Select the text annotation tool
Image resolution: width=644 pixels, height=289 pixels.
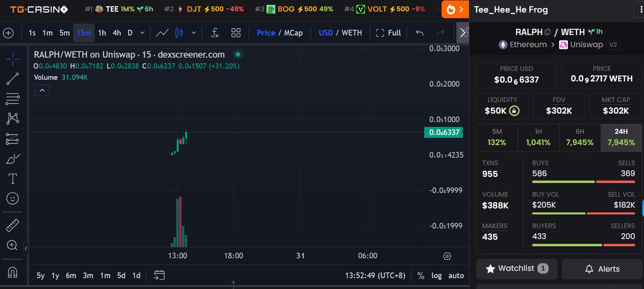coord(13,178)
